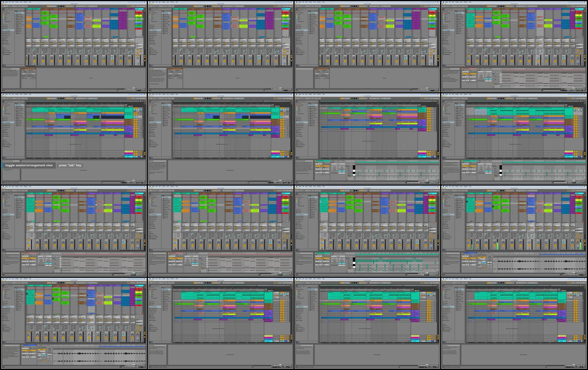Open the Create menu in the first frame
This screenshot has height=370, width=588.
(x=17, y=2)
